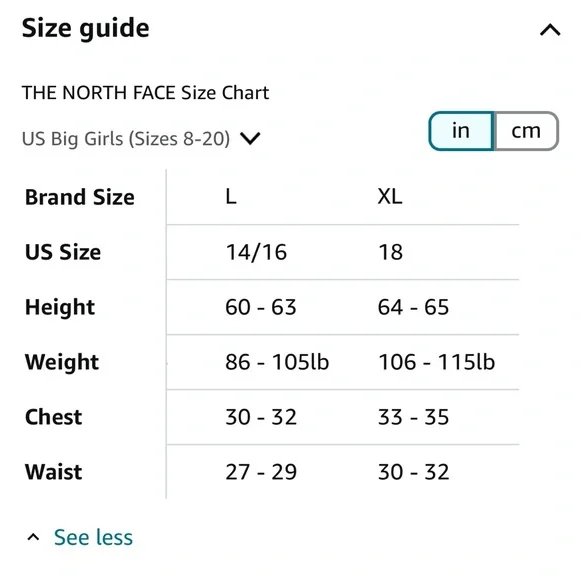Viewport: 580px width, 580px height.
Task: Click the caret icon beside See less
Action: pos(33,537)
